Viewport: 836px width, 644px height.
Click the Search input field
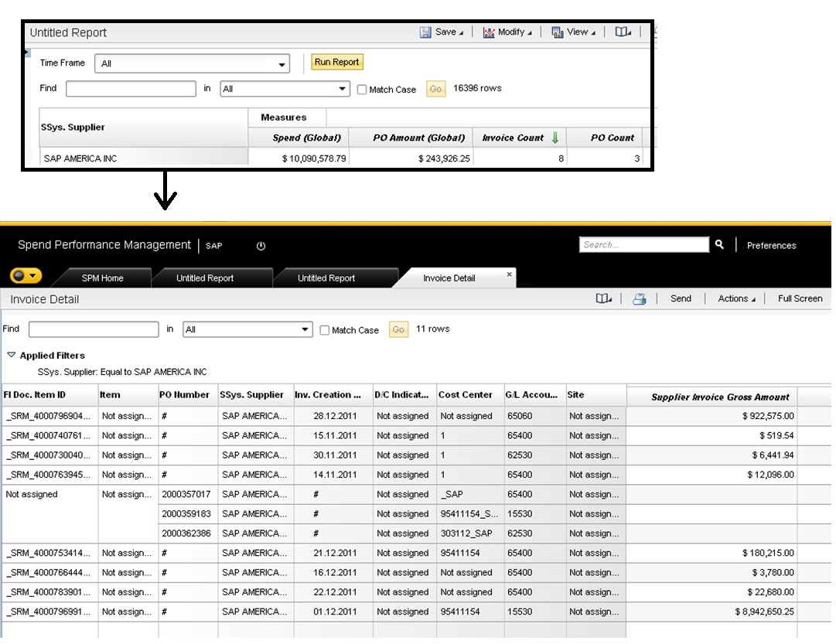click(644, 245)
